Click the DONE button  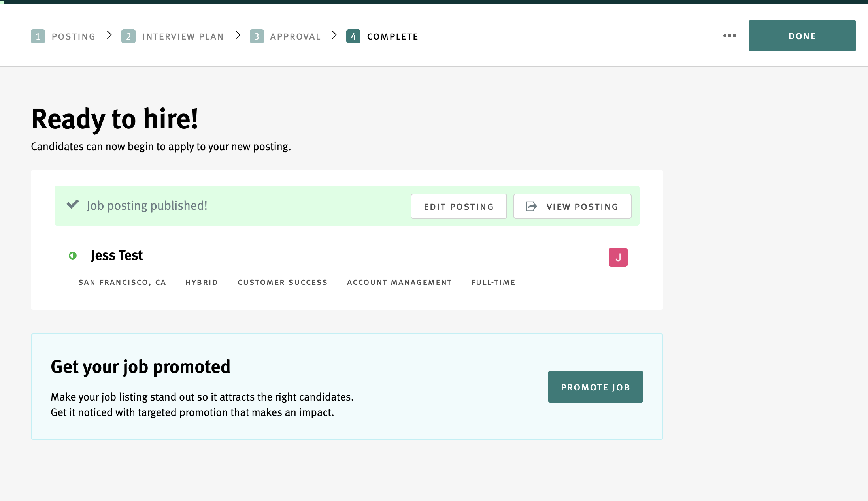tap(802, 36)
